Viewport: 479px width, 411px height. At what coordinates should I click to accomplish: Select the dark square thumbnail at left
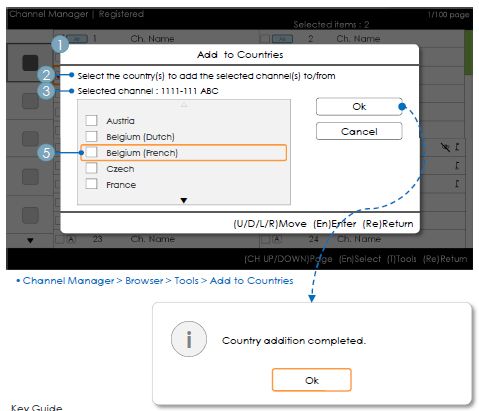30,63
